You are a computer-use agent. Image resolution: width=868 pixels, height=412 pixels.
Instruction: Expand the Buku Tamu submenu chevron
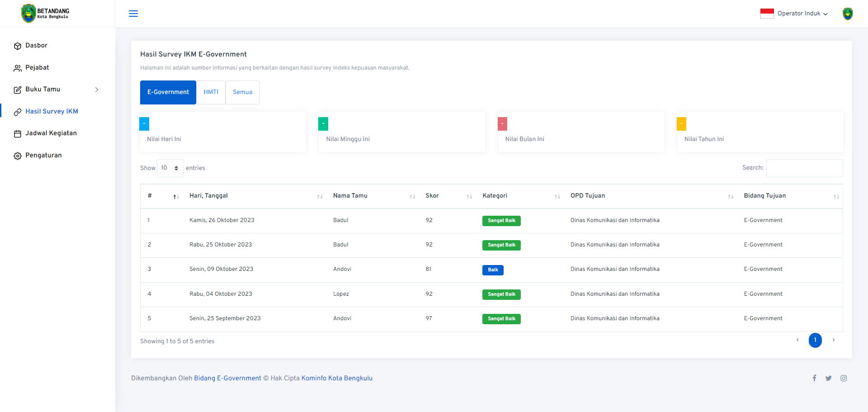click(x=97, y=90)
